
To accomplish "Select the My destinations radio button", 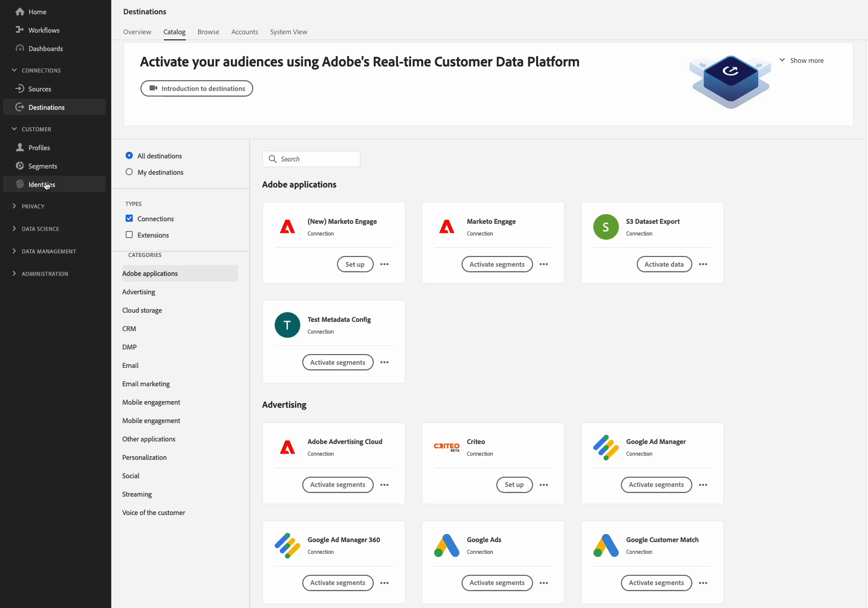I will coord(129,172).
